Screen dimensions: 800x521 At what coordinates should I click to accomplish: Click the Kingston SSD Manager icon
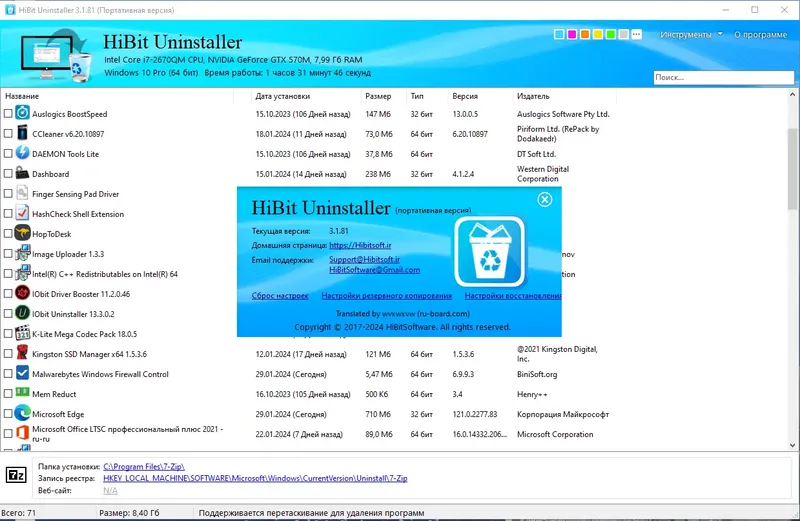[22, 353]
